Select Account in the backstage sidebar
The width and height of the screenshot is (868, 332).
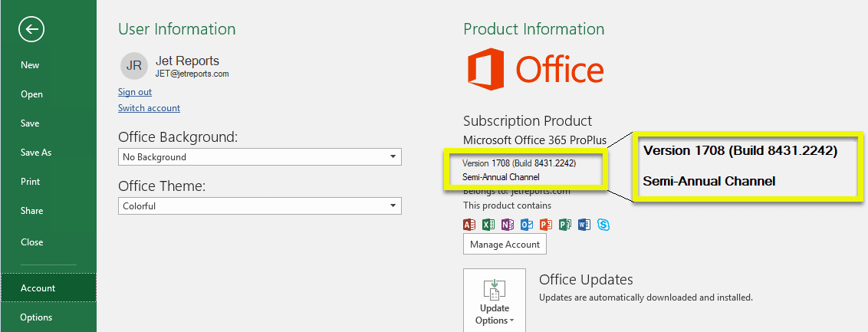[x=38, y=288]
